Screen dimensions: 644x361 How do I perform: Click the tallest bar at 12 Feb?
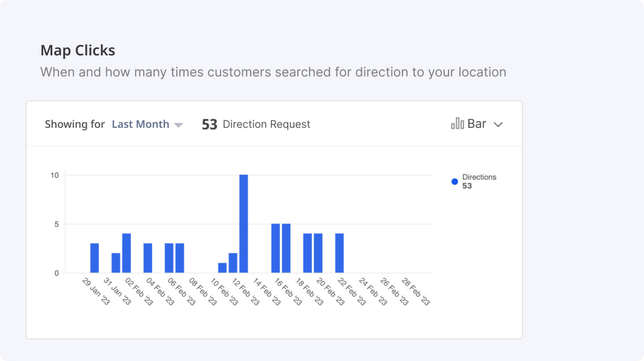[x=243, y=223]
